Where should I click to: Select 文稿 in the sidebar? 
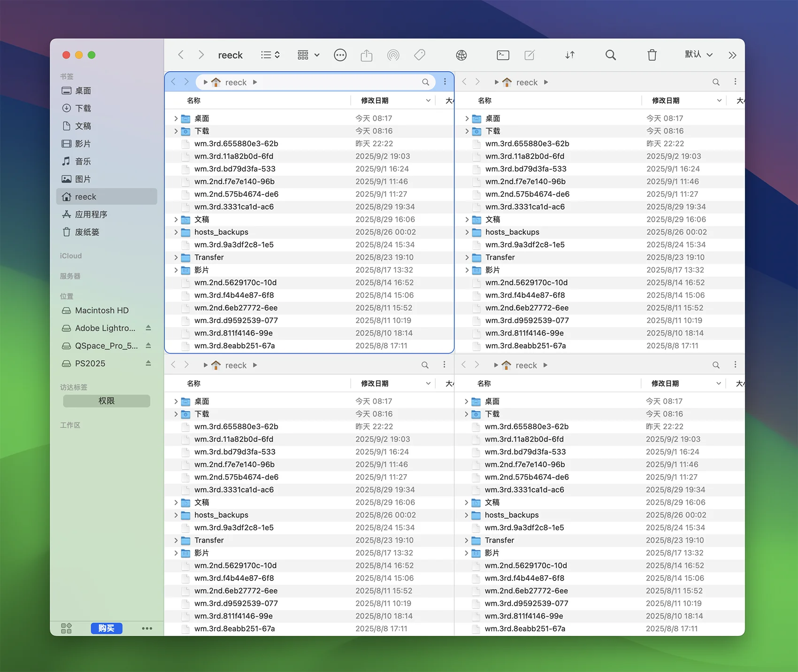tap(107, 126)
